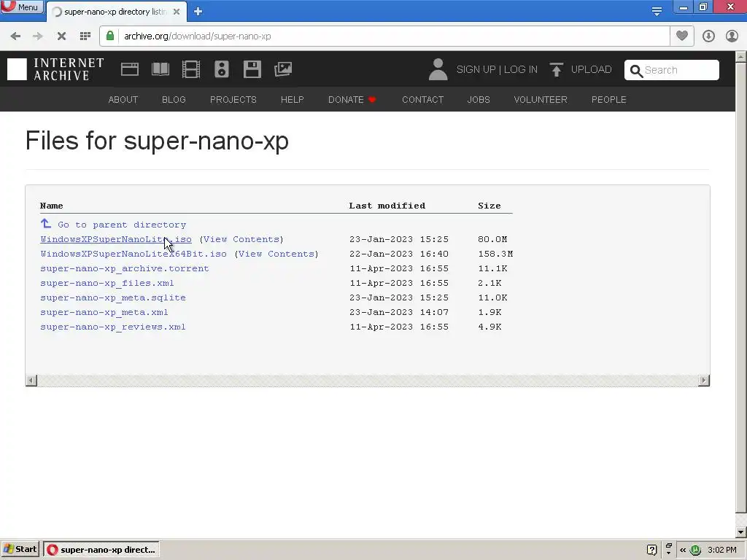Image resolution: width=747 pixels, height=560 pixels.
Task: Click the UPLOAD button
Action: point(581,69)
